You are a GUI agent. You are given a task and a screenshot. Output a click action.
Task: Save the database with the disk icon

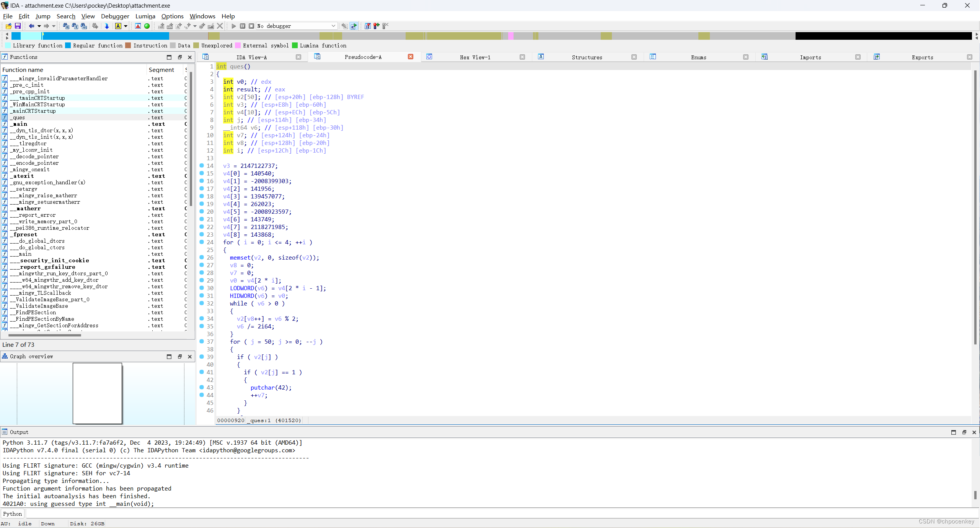click(18, 26)
